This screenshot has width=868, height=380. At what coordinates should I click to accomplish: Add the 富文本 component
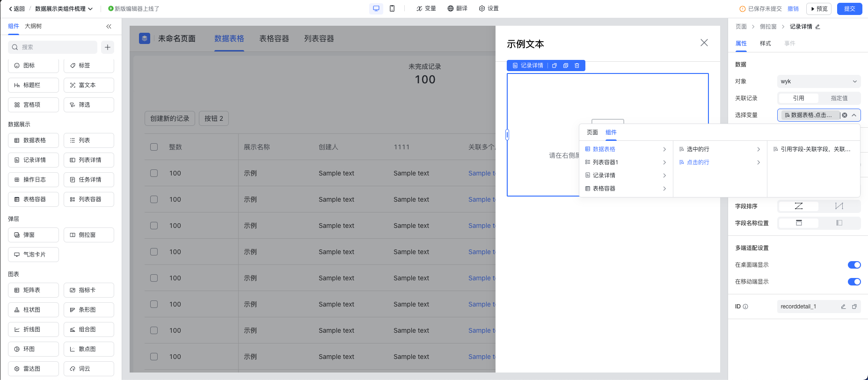pos(89,85)
